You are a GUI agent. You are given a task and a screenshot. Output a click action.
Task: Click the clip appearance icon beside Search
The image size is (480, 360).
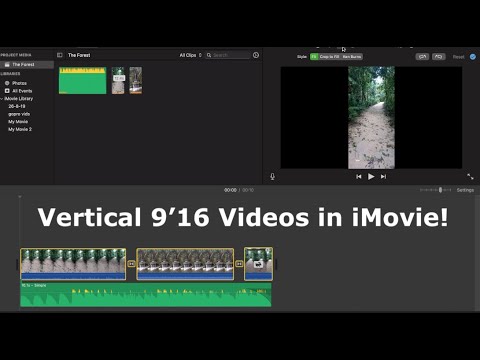(256, 55)
